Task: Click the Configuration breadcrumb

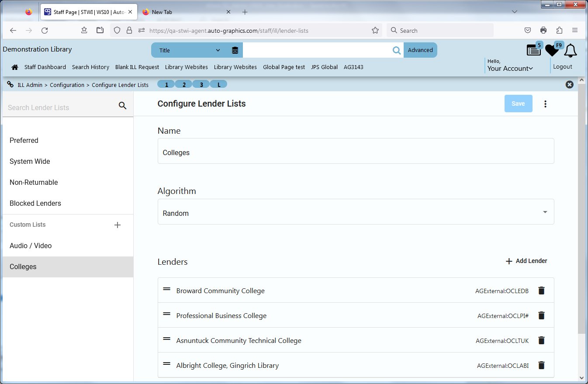Action: (x=67, y=85)
